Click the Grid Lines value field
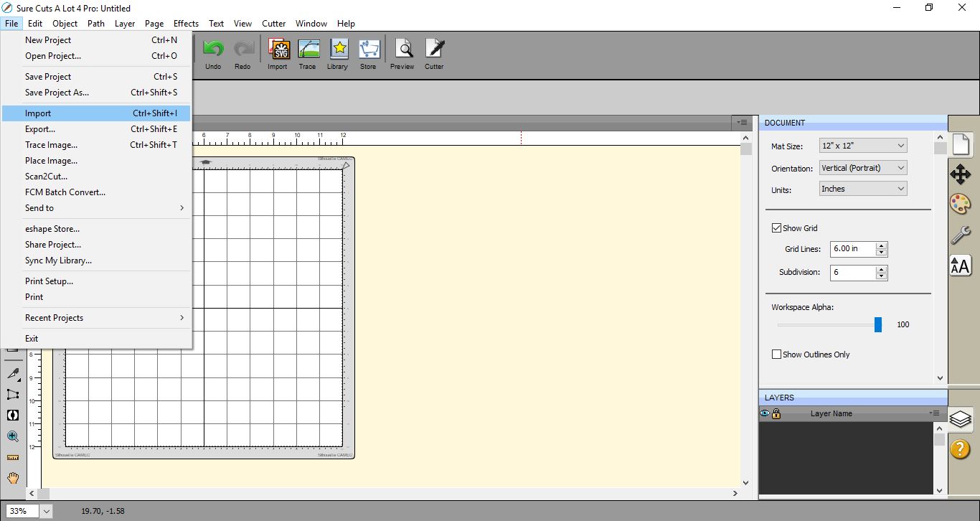The height and width of the screenshot is (521, 980). (853, 249)
